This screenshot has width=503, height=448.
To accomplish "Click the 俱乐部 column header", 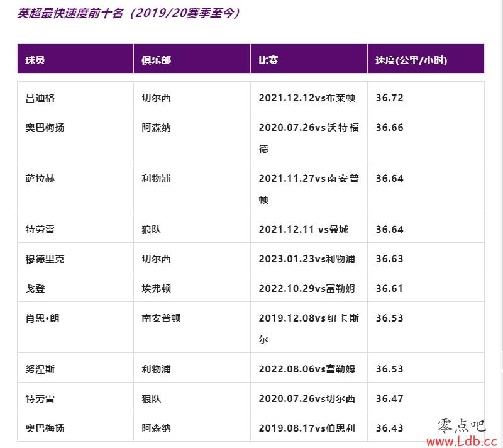I will 192,59.
